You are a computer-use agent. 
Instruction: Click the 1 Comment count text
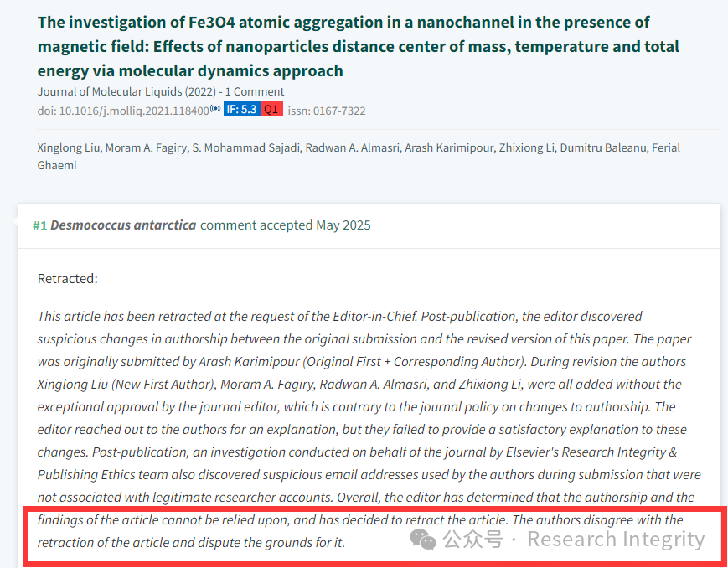point(255,91)
